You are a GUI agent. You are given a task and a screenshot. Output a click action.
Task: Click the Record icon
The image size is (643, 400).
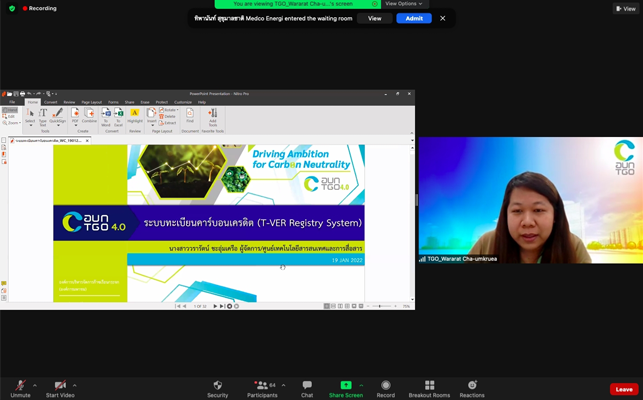pos(385,385)
